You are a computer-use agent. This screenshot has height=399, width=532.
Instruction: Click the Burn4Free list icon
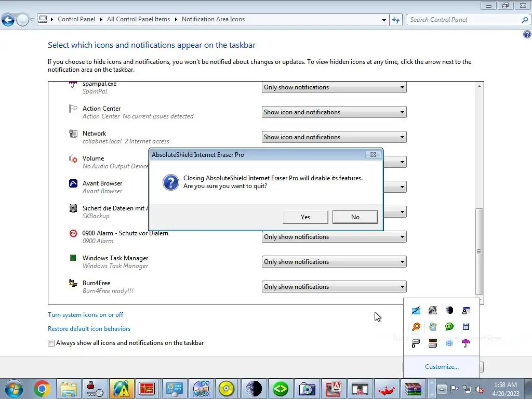(73, 283)
